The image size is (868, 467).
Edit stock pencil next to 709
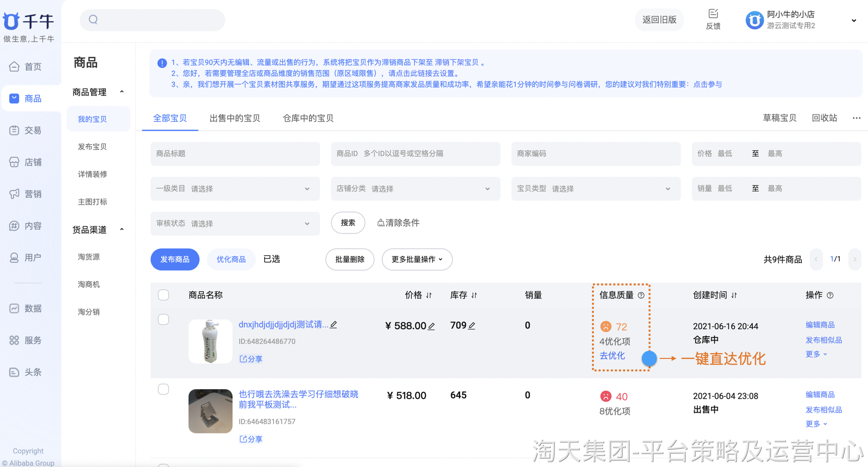tap(472, 326)
